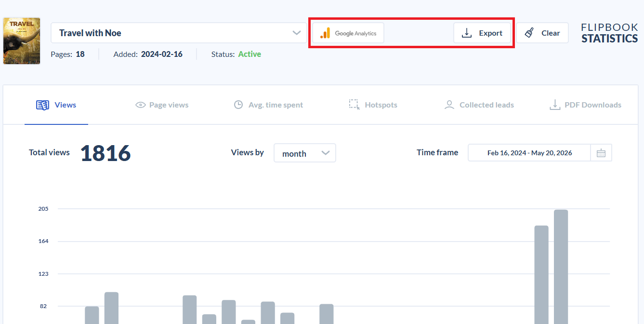644x324 pixels.
Task: Click the Google Analytics button
Action: 348,33
